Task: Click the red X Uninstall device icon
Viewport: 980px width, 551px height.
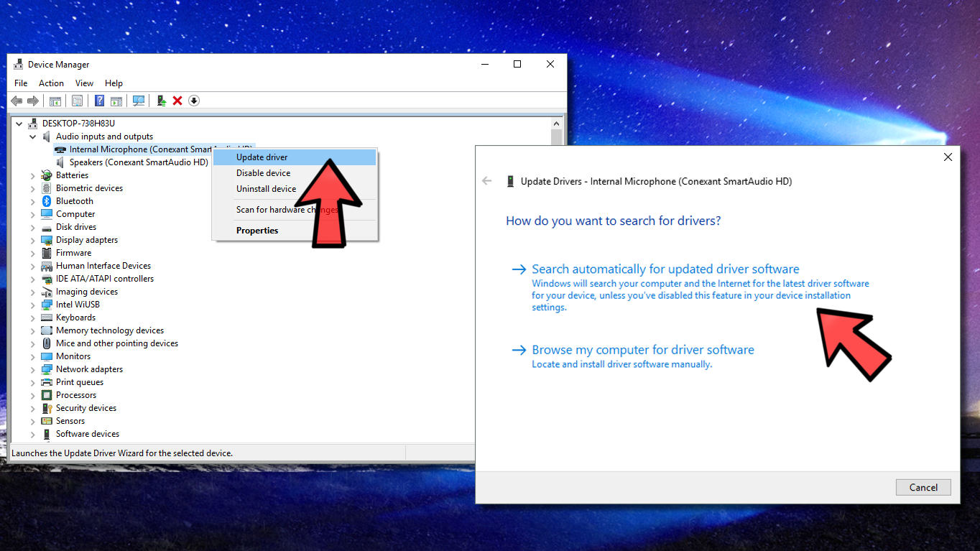Action: click(177, 101)
